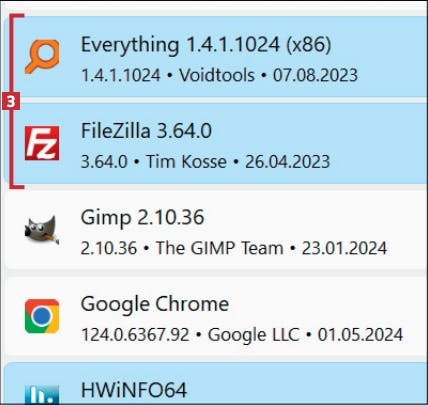Select the FileZilla 3.64.0 title
This screenshot has width=428, height=405.
146,130
